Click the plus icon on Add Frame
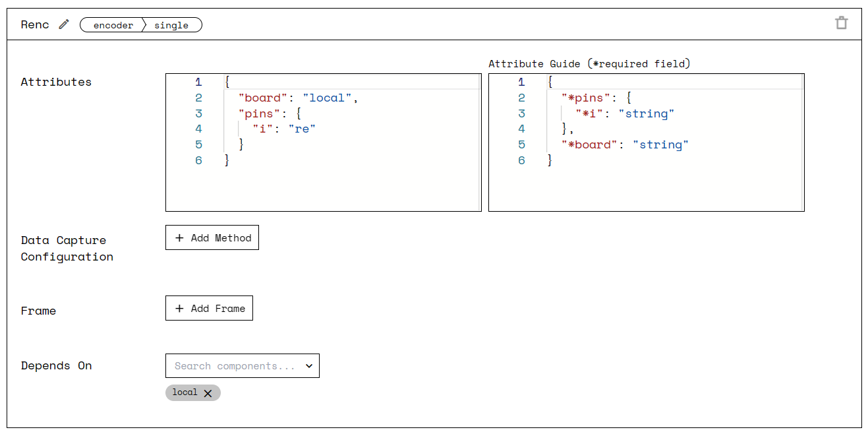 coord(179,308)
